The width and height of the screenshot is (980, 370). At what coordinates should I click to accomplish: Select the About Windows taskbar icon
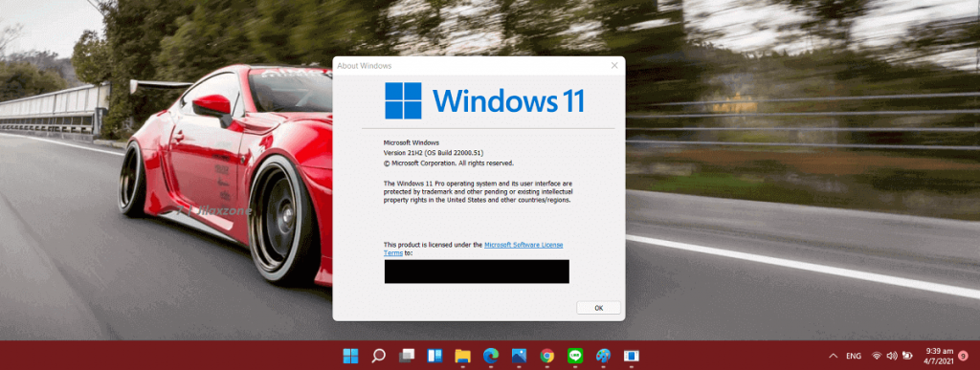point(632,356)
